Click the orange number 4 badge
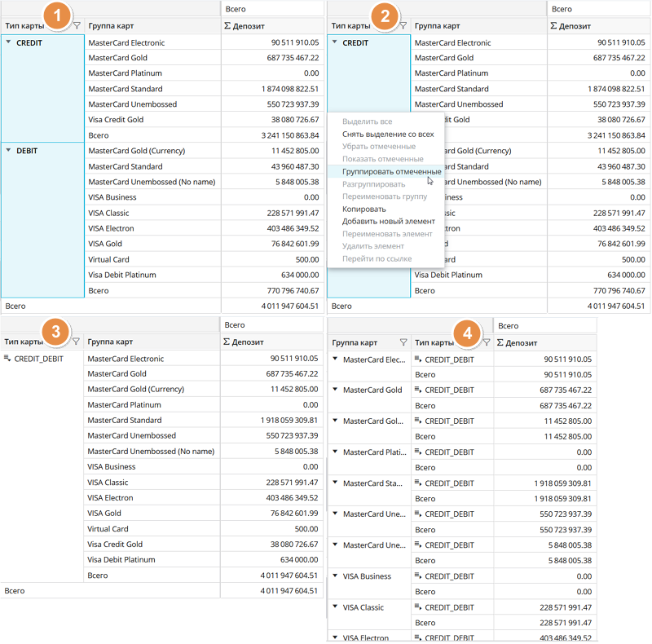Viewport: 652px width, 644px height. pos(466,333)
